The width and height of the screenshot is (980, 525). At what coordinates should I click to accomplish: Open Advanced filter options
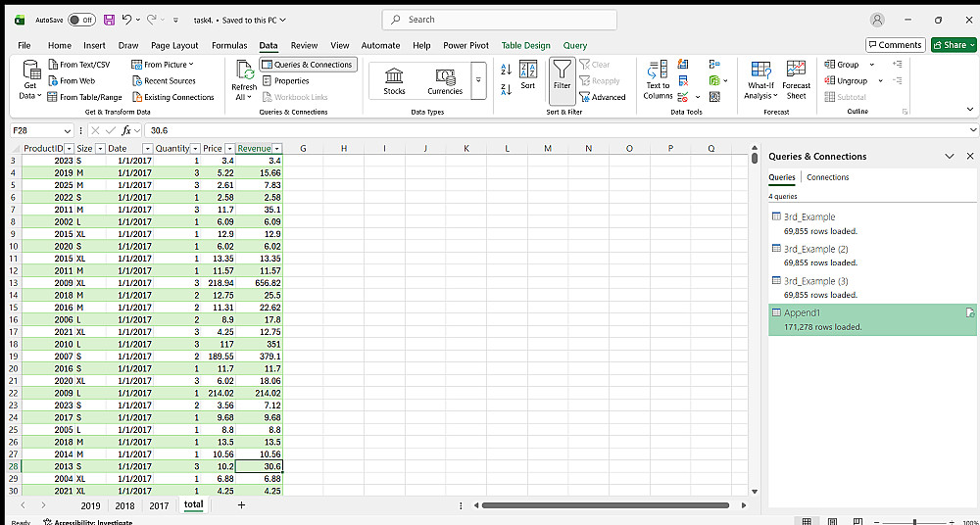pos(603,97)
